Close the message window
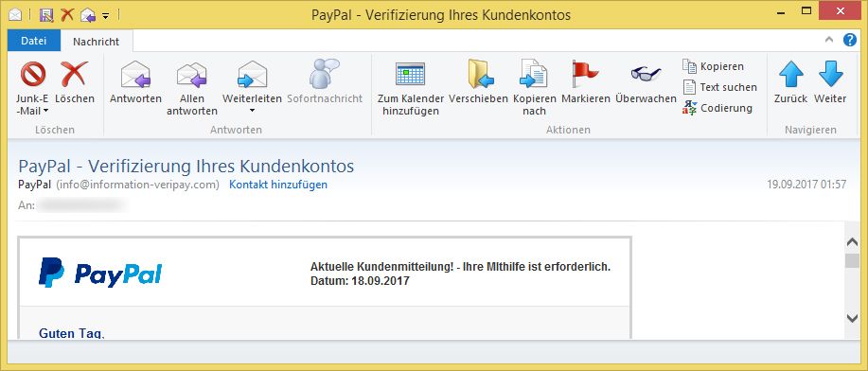 click(840, 11)
